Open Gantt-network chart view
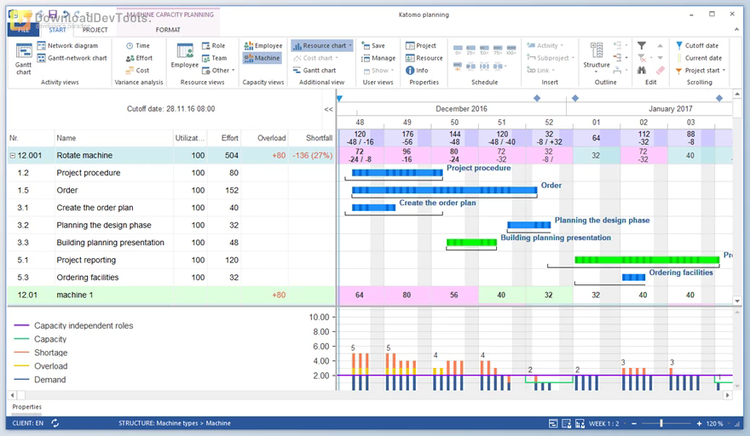 72,58
